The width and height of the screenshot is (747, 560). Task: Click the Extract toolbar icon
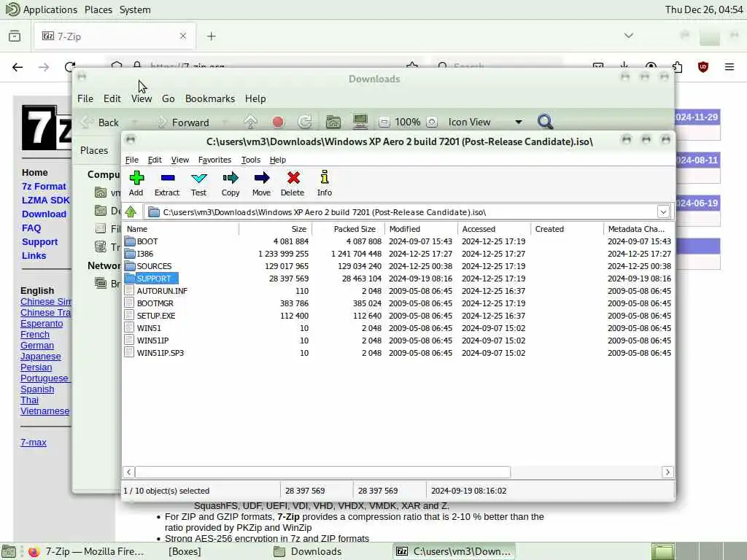tap(167, 178)
